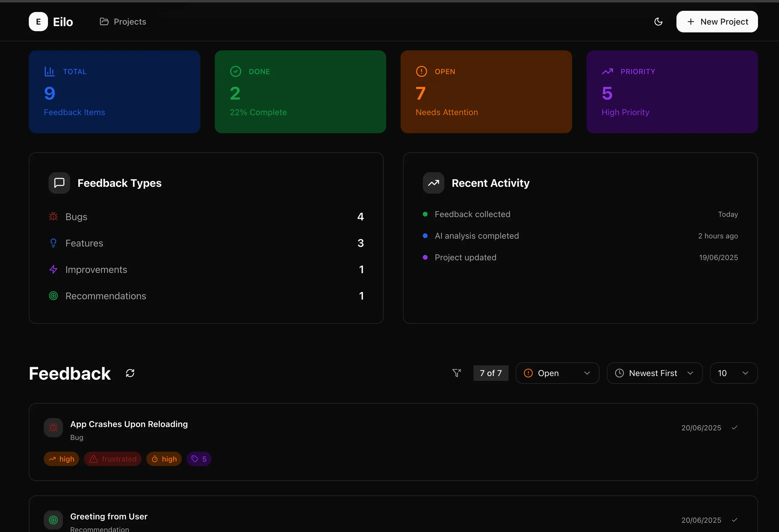This screenshot has width=779, height=532.
Task: Click bug icon on App Crashes card
Action: tap(53, 428)
